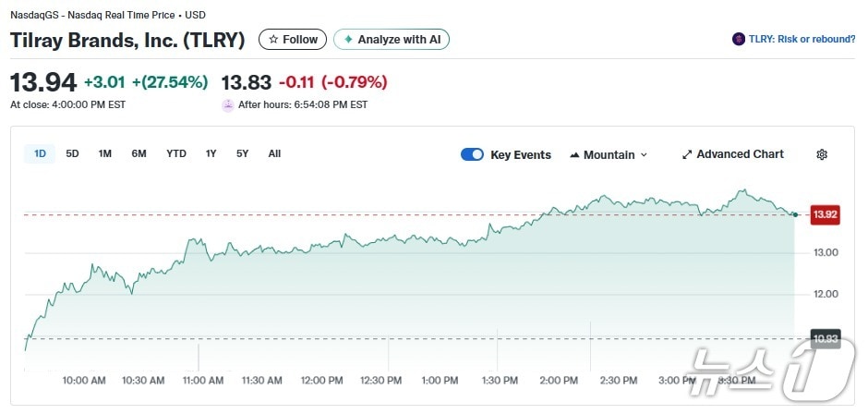Image resolution: width=868 pixels, height=414 pixels.
Task: Expand the Mountain chart type dropdown
Action: tap(644, 154)
